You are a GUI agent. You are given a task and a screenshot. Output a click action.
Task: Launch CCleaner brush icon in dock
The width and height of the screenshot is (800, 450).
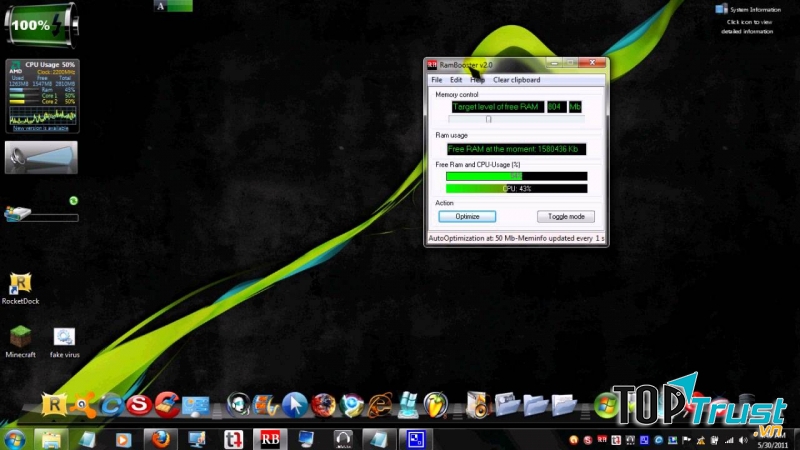tap(167, 405)
